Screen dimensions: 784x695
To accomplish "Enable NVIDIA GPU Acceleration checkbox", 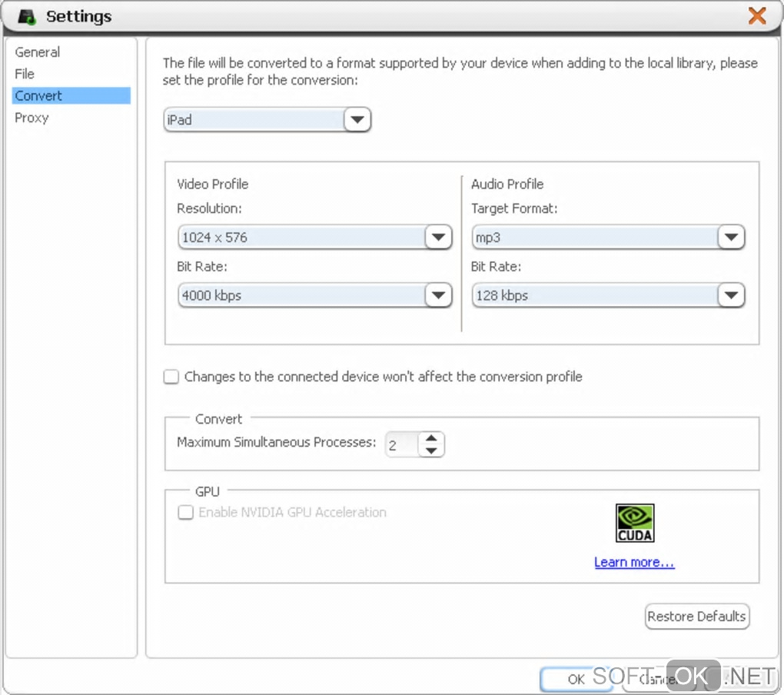I will (185, 513).
